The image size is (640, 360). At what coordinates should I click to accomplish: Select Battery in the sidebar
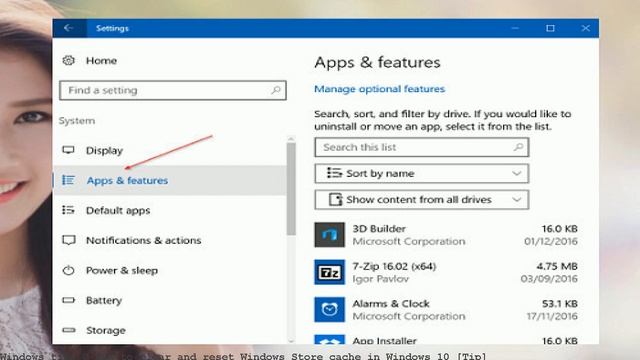[x=170, y=300]
